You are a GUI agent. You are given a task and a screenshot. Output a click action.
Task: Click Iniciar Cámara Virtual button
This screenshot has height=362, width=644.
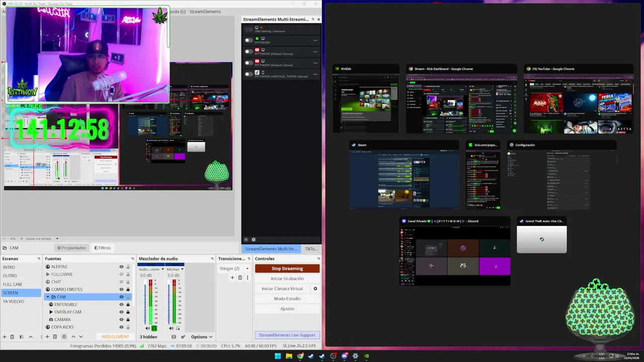282,289
